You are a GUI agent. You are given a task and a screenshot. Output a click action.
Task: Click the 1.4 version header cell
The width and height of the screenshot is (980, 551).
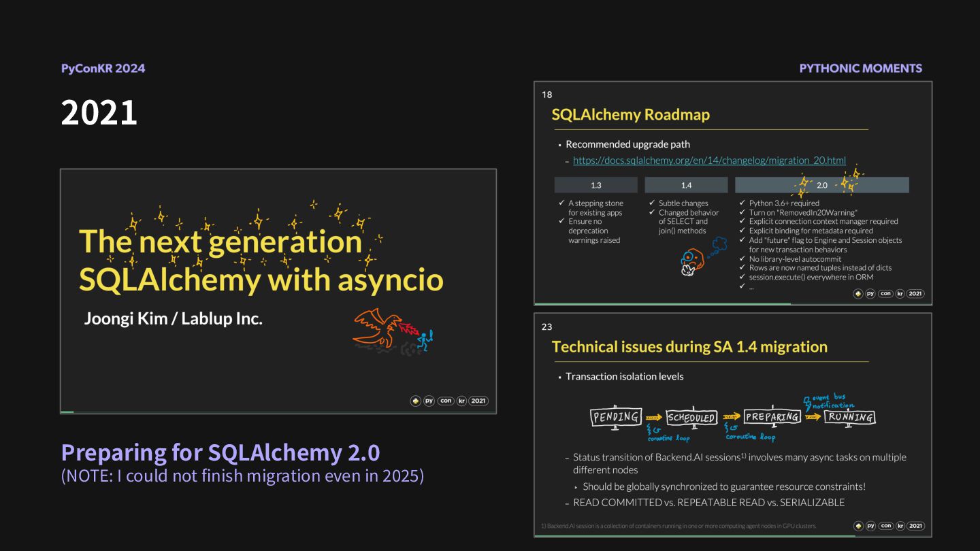[x=686, y=185]
